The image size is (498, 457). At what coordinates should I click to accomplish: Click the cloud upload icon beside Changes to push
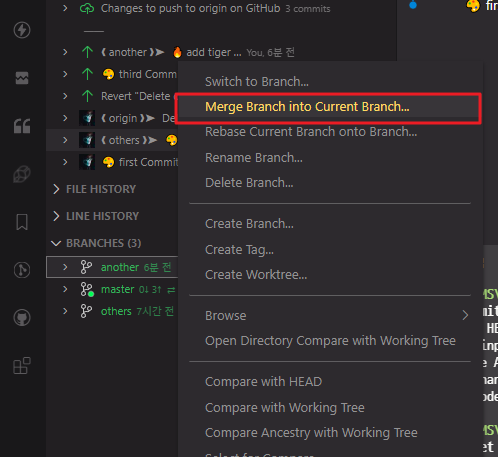tap(87, 8)
